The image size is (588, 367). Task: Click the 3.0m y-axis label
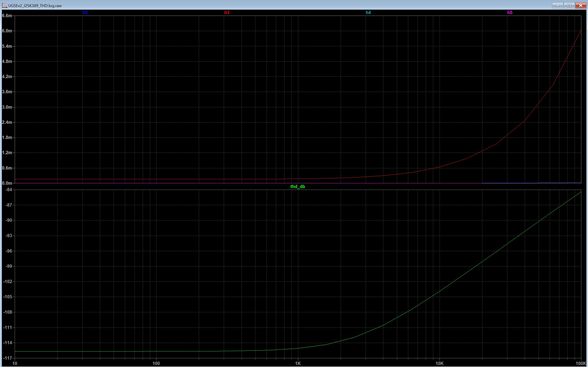[7, 107]
